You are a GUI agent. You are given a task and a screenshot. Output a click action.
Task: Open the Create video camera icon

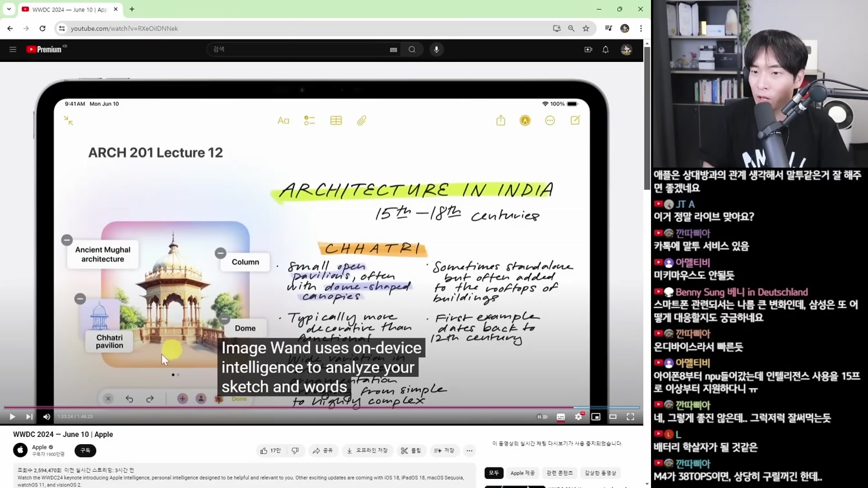pos(588,50)
